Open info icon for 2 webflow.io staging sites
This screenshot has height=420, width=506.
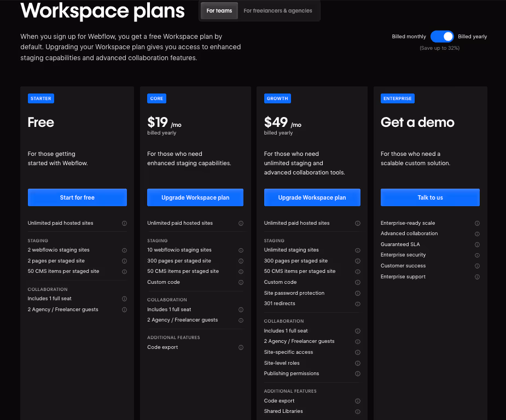pyautogui.click(x=124, y=250)
